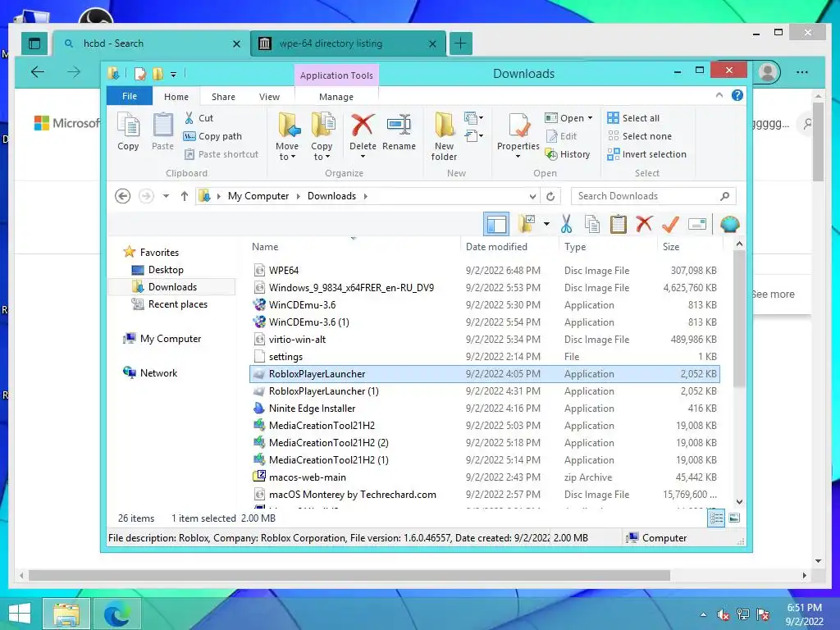Image resolution: width=840 pixels, height=630 pixels.
Task: Click the secondary toolbar rename icon
Action: click(x=697, y=224)
